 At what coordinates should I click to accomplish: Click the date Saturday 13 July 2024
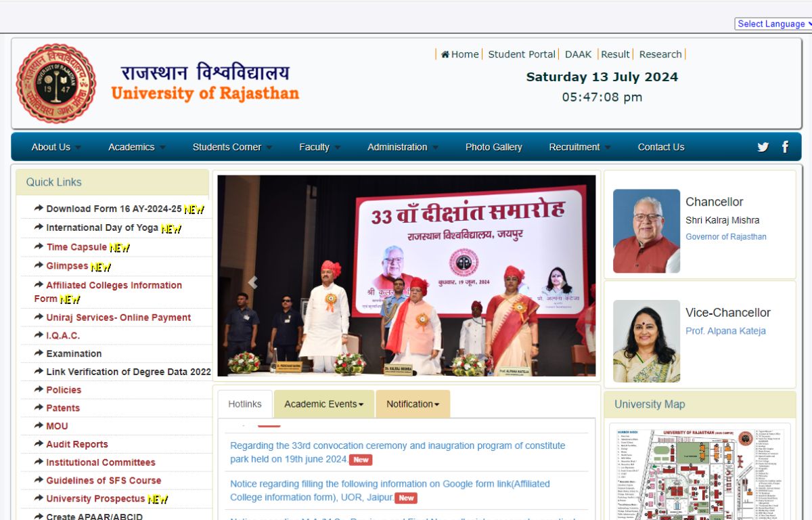602,77
